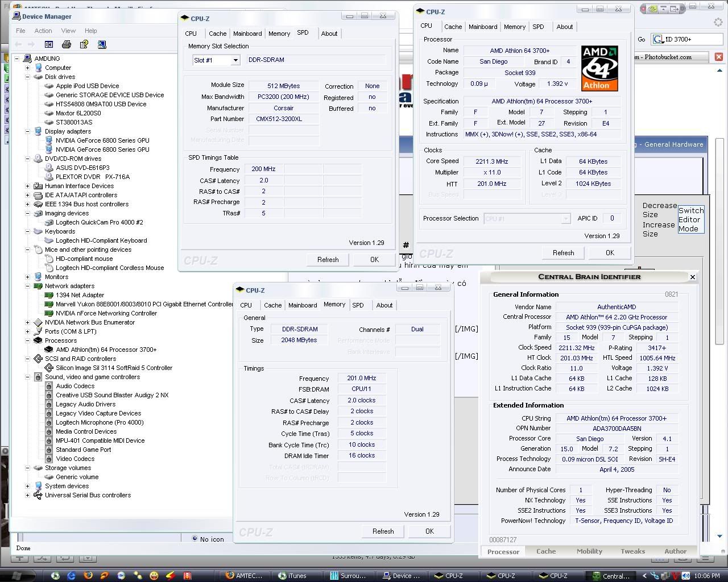Select the Logitech HID-Compliant Keyboard icon

tap(49, 240)
